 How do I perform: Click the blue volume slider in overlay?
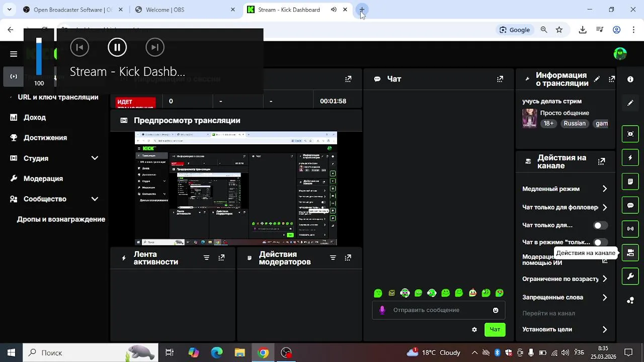coord(39,56)
